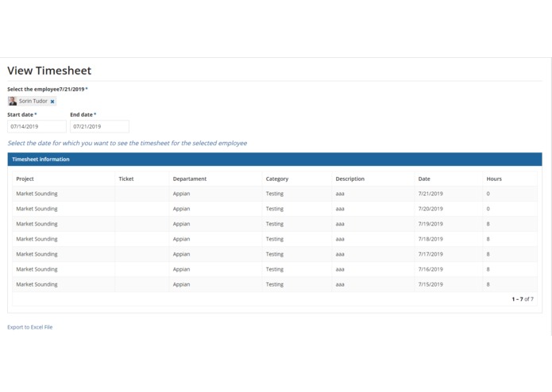Click the Export to Excel File link
This screenshot has height=392, width=552.
pos(30,327)
